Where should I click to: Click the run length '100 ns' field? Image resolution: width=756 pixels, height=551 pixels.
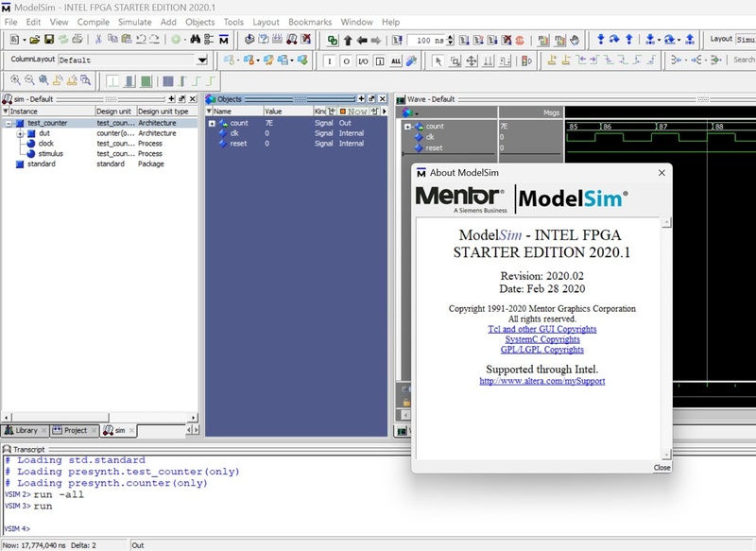click(x=426, y=41)
